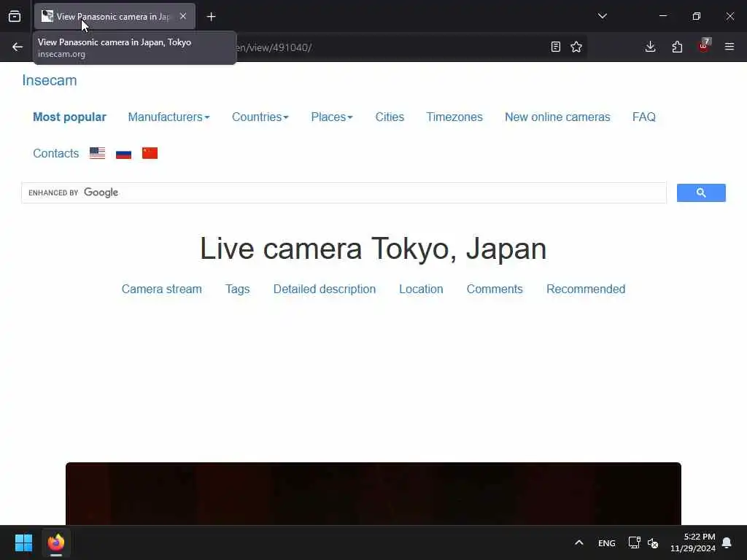Open a new tab with plus button
747x560 pixels.
point(211,17)
